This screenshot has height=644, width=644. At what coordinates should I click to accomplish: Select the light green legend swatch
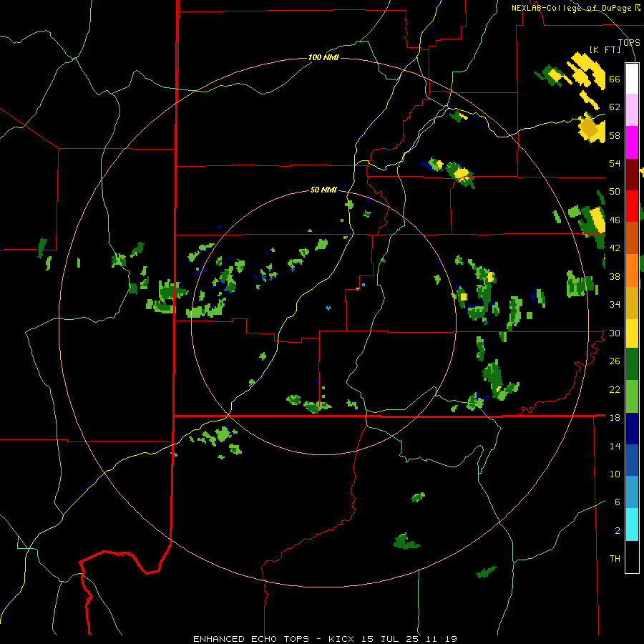632,396
